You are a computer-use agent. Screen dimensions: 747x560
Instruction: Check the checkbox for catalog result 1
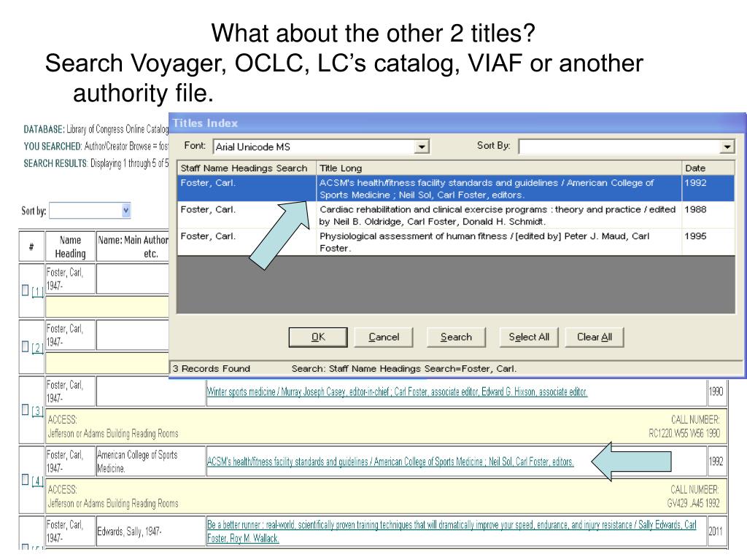tap(26, 290)
